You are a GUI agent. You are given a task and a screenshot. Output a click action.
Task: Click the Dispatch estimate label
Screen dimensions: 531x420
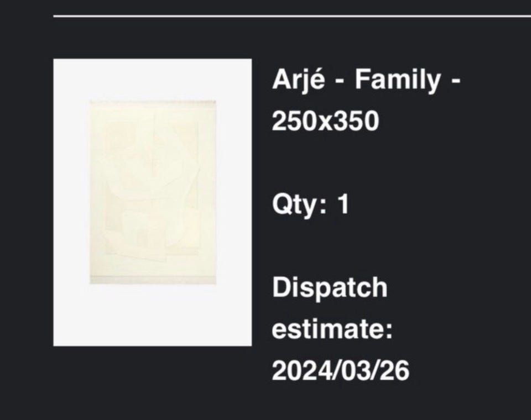tap(331, 308)
